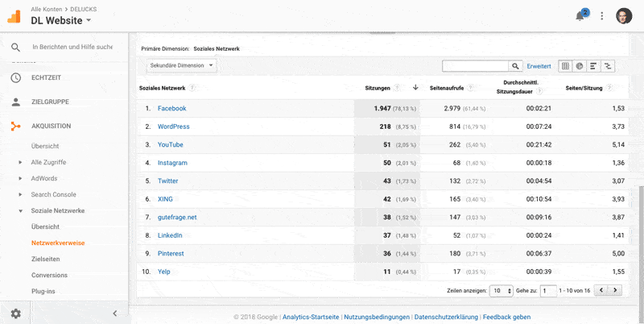
Task: Click the Nutzungsbedingungen footer link
Action: pyautogui.click(x=377, y=317)
